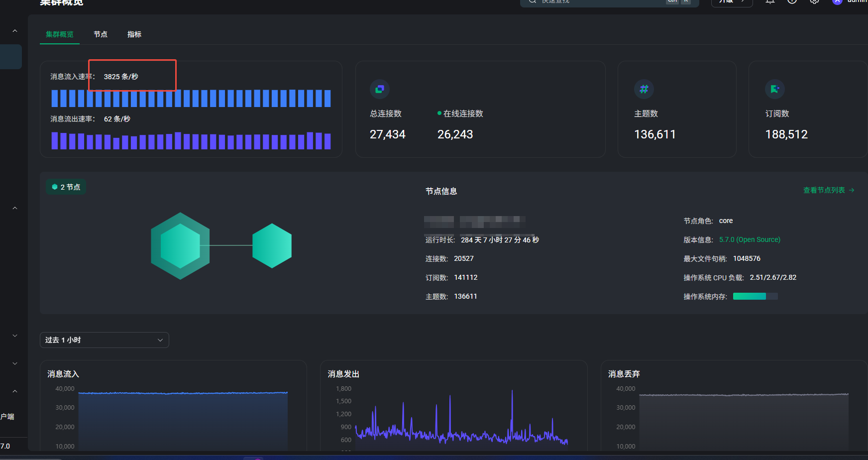Click the 操作系统内存 usage progress bar
This screenshot has width=868, height=460.
[755, 297]
